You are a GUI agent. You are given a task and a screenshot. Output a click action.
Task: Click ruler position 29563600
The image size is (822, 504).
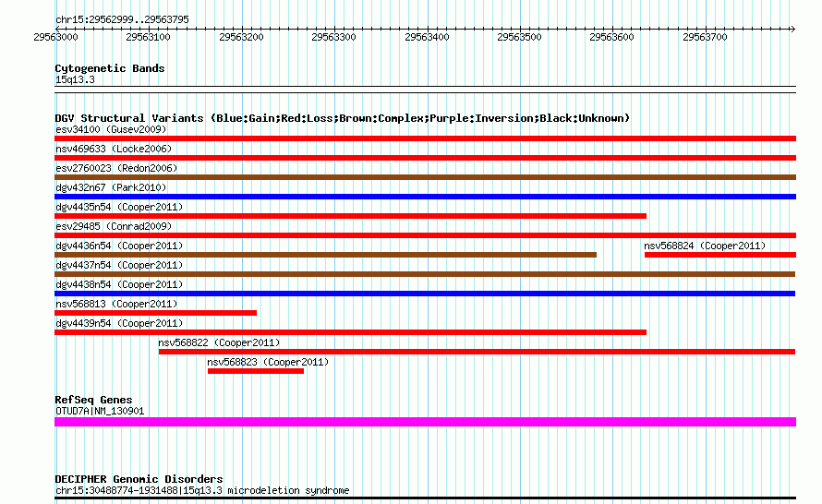(611, 37)
